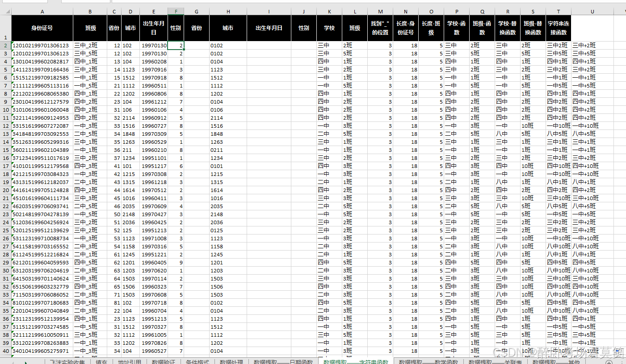626x364 pixels.
Task: Select cell with ID 130104199602082817
Action: 42,61
